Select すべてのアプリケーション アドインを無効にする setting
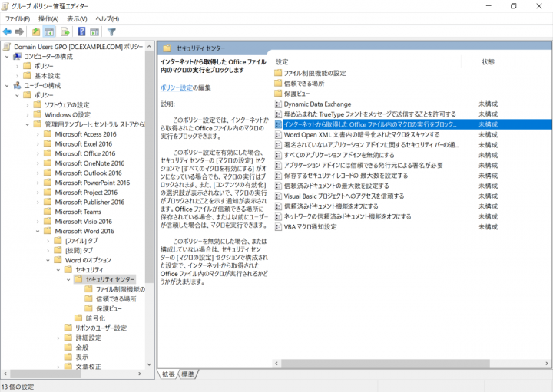The image size is (553, 392). tap(339, 155)
